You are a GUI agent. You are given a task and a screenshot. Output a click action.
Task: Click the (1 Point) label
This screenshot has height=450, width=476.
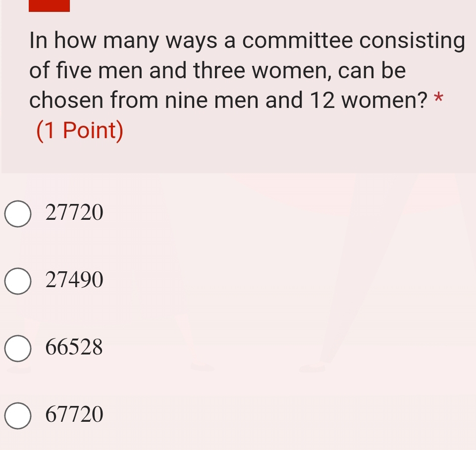pyautogui.click(x=79, y=131)
